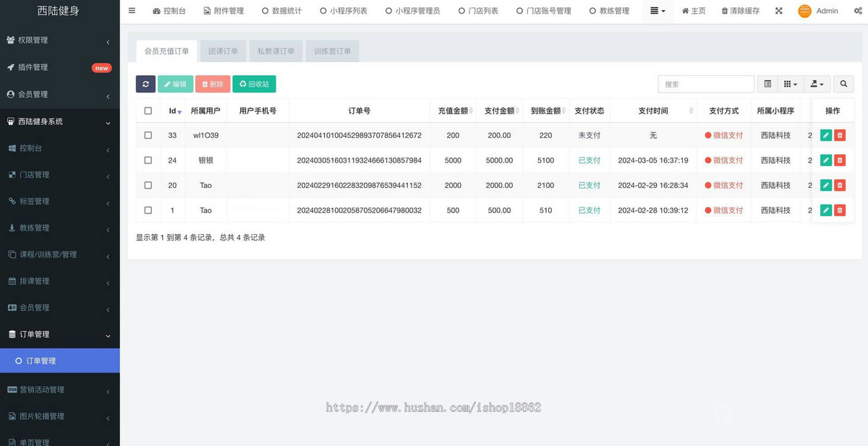Viewport: 868px width, 446px height.
Task: Edit order Id 33 using the green pencil icon
Action: click(825, 135)
